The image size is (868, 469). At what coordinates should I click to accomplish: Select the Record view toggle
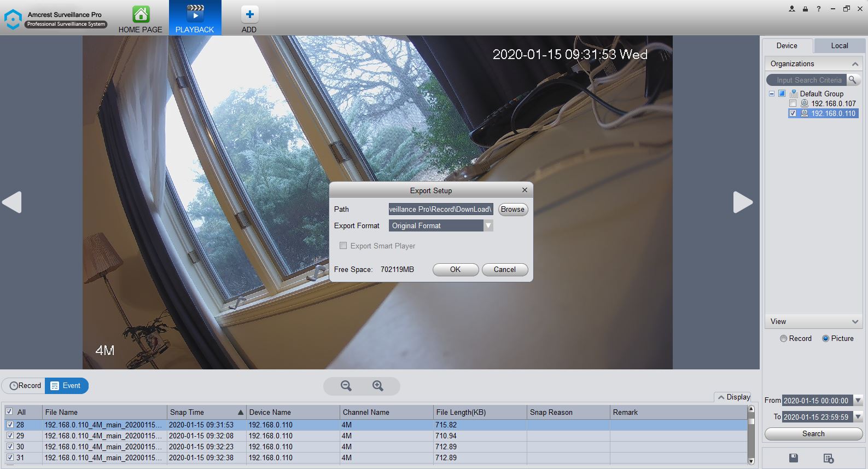click(25, 386)
